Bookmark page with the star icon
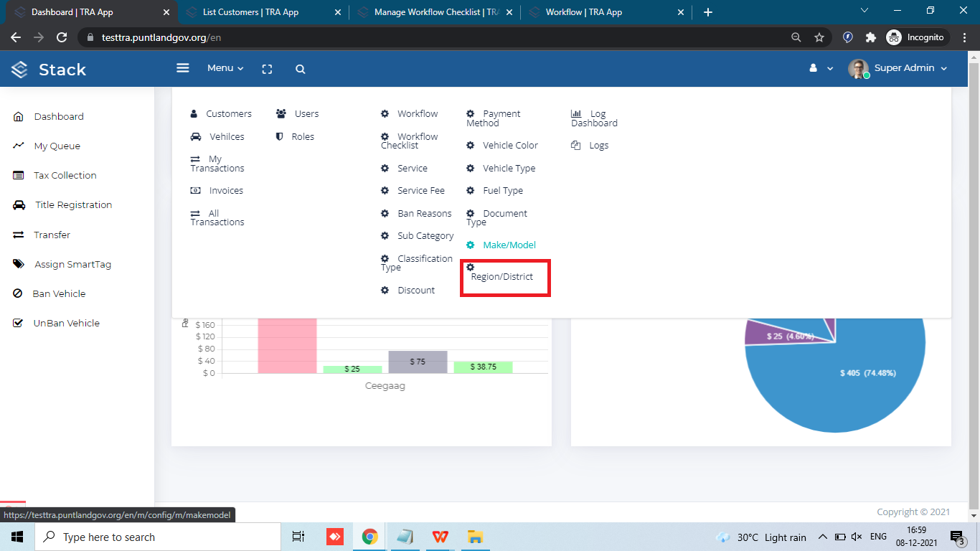The width and height of the screenshot is (980, 551). [819, 37]
